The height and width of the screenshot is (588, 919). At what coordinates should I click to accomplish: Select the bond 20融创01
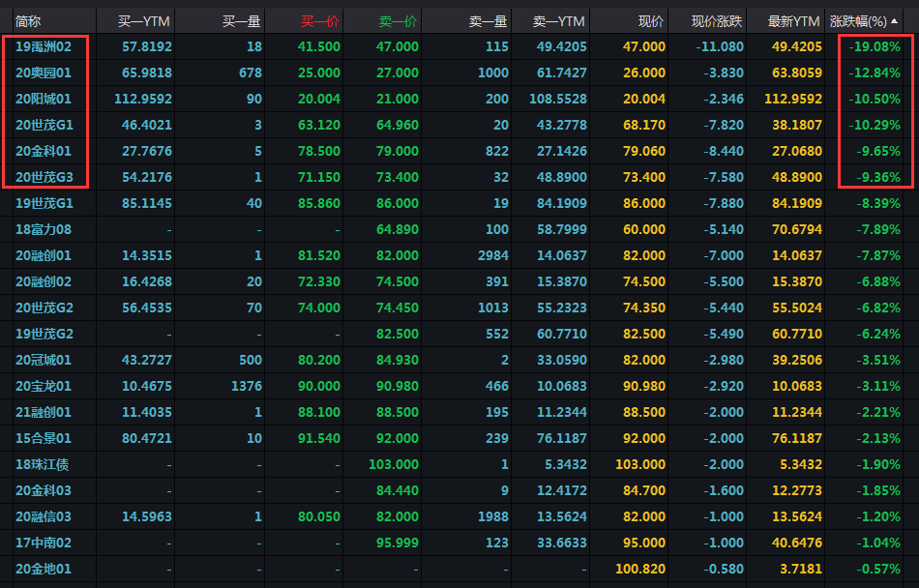44,255
